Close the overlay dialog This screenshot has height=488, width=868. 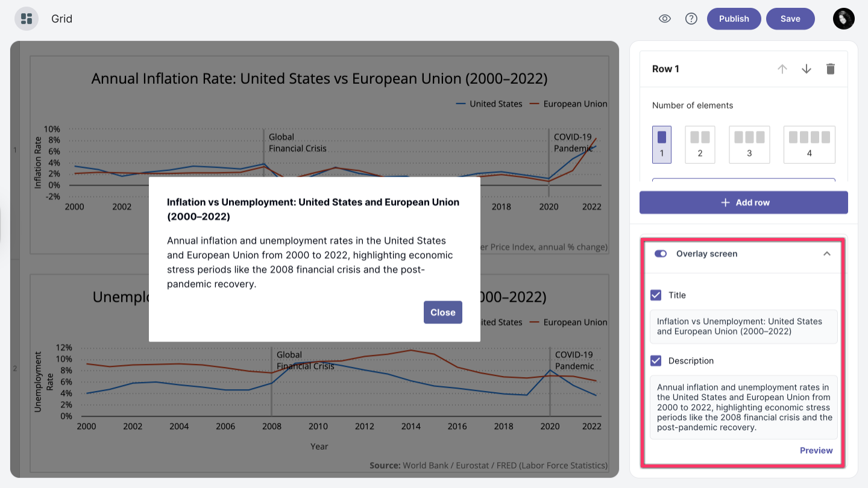coord(442,312)
